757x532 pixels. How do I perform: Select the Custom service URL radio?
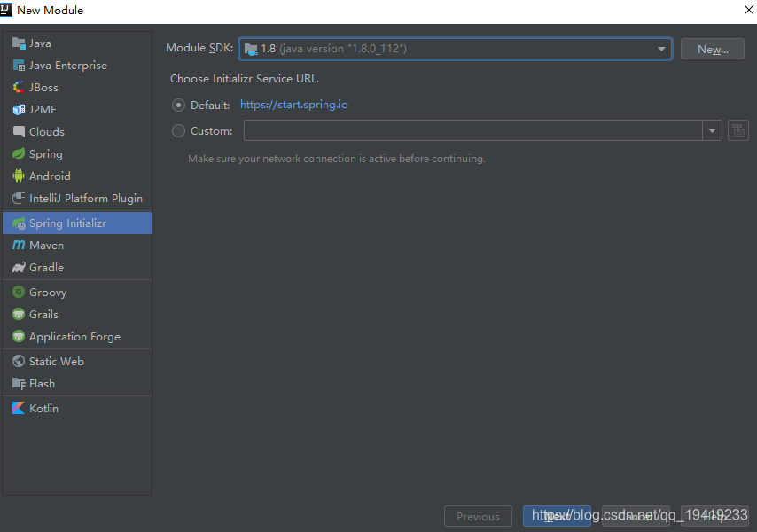point(179,131)
